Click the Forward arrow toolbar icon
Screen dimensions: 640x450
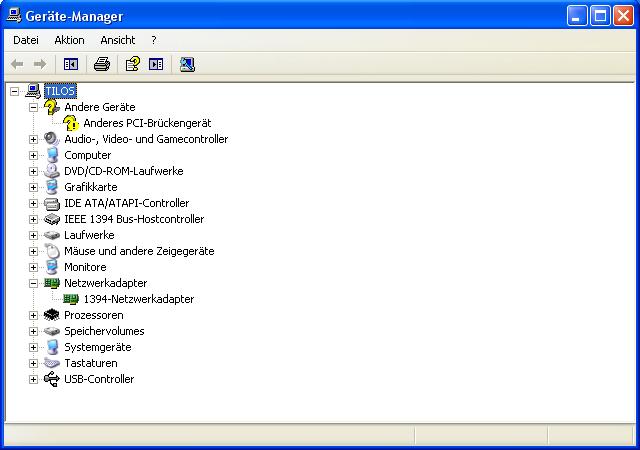[40, 64]
